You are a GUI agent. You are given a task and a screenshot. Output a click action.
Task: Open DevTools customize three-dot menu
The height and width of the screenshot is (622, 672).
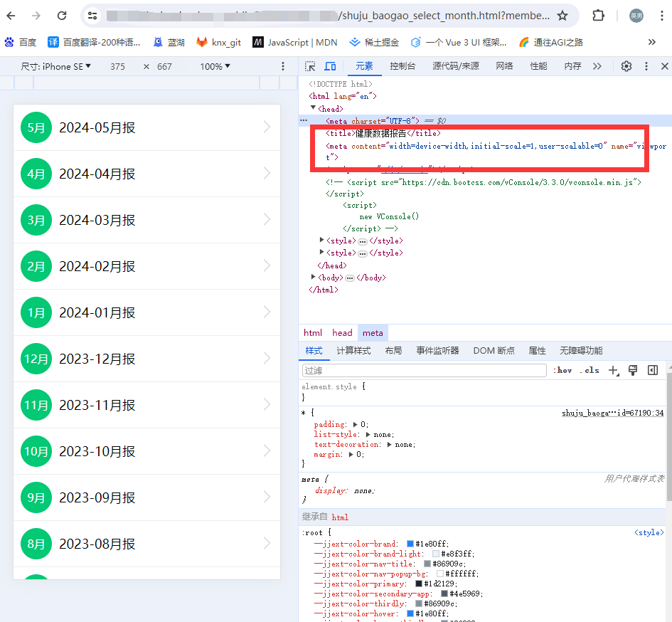point(646,66)
